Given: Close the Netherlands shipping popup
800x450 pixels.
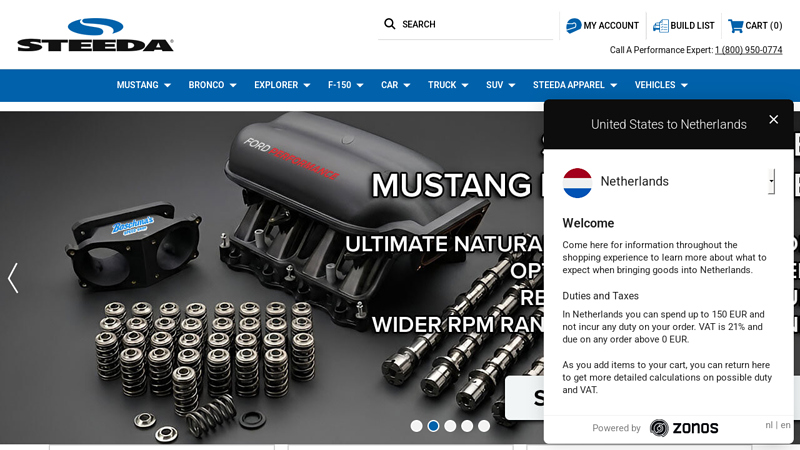Looking at the screenshot, I should (773, 120).
